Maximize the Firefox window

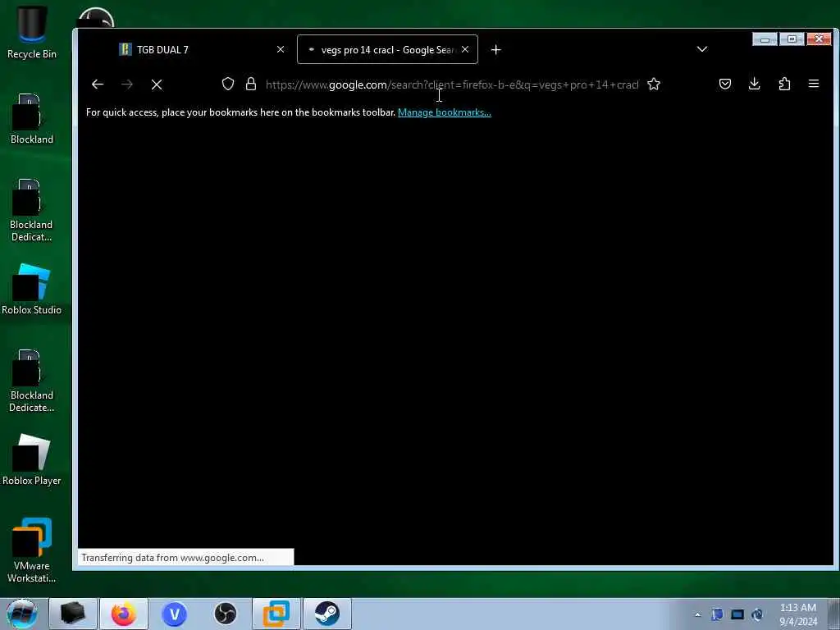pos(792,39)
